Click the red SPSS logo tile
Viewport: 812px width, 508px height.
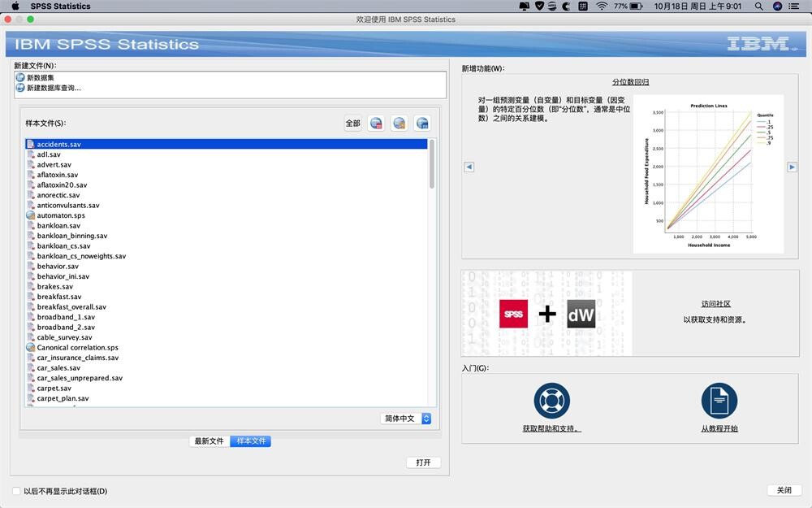tap(513, 314)
